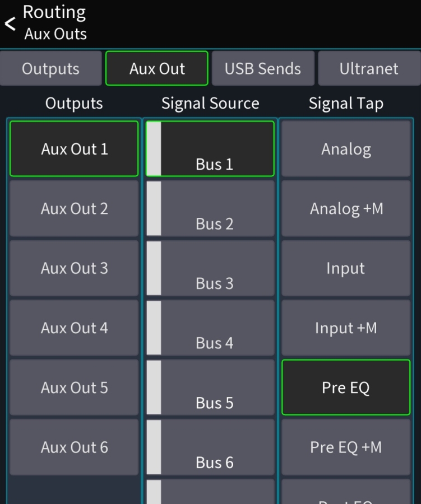Switch to the Ultranet tab
Image resolution: width=421 pixels, height=504 pixels.
point(369,69)
